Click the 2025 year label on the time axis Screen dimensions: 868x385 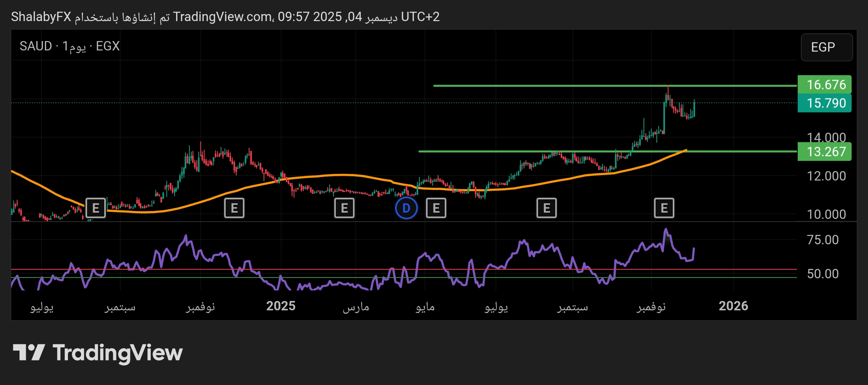[x=281, y=306]
